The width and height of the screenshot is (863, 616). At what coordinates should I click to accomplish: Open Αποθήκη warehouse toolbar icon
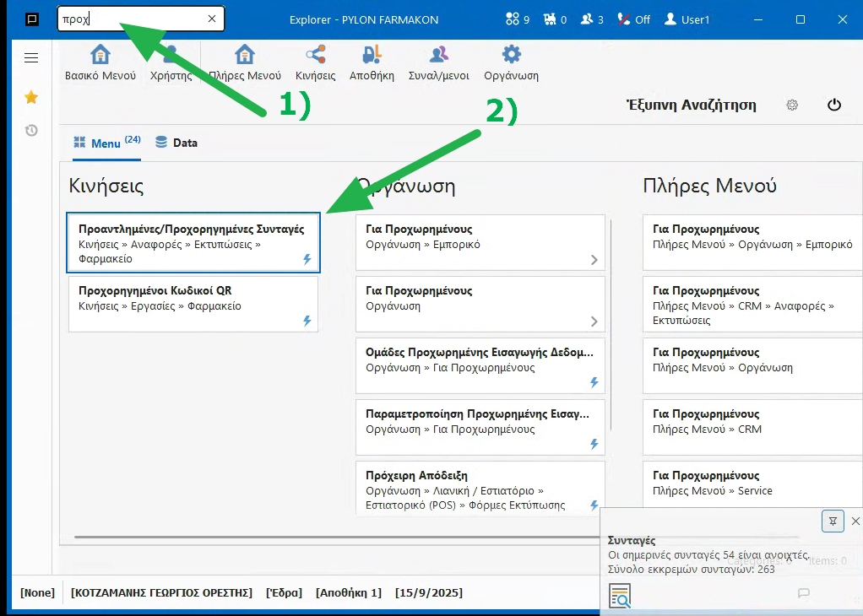click(x=372, y=56)
